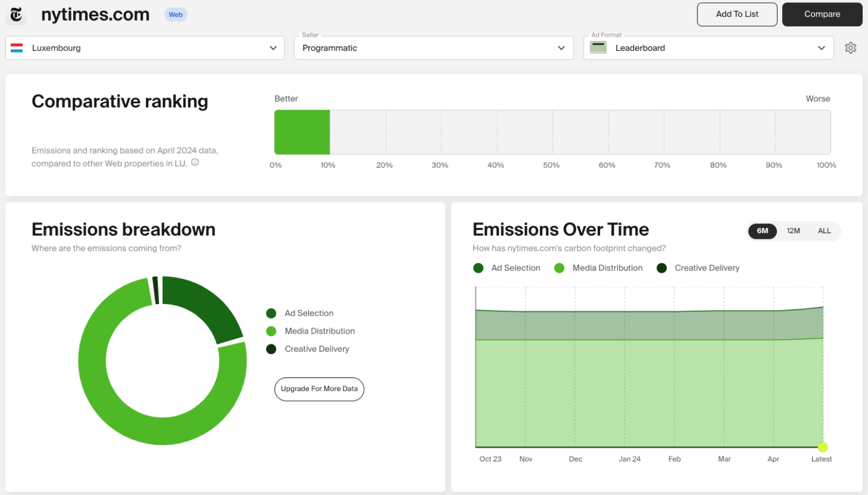Click the 'Worse' ranking label
Screen dimensions: 868x495
pyautogui.click(x=818, y=99)
